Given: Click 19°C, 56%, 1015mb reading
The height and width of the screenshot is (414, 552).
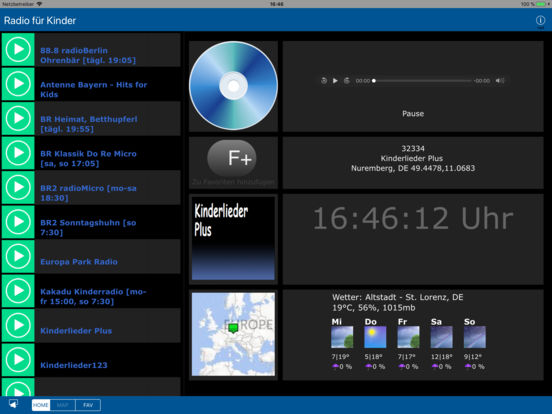Looking at the screenshot, I should click(x=374, y=308).
